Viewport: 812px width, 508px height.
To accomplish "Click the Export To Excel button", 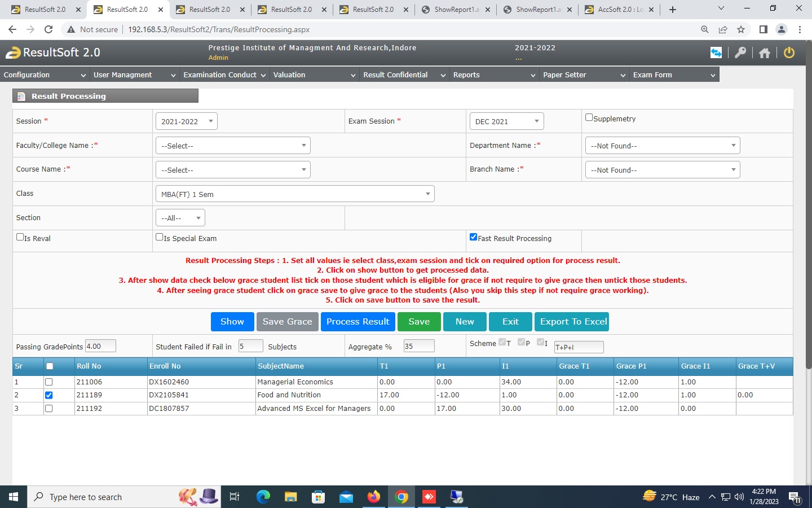I will click(x=573, y=322).
